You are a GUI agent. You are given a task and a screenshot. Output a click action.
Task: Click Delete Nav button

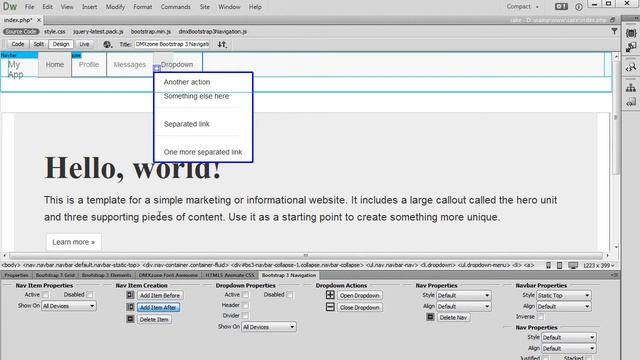click(x=453, y=317)
